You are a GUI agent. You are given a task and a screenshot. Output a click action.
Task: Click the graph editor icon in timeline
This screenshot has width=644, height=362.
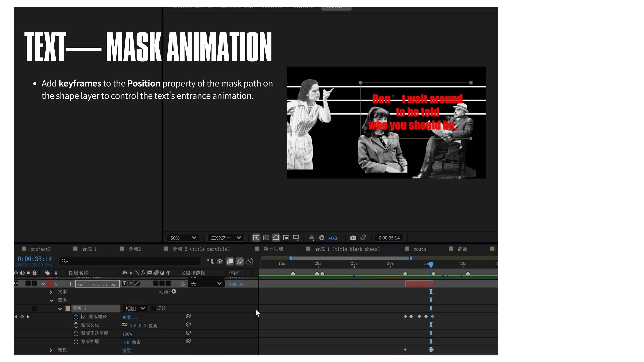tap(250, 262)
